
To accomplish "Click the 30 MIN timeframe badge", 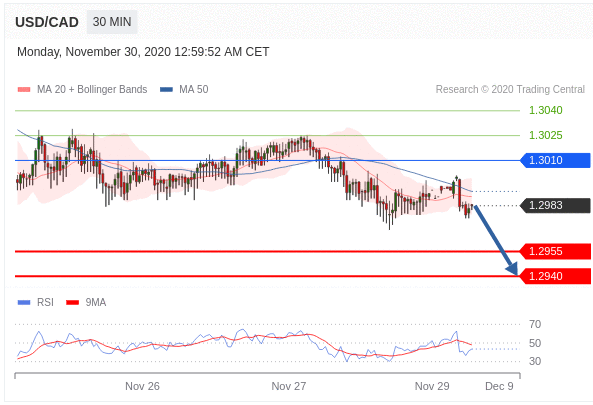I will pos(112,22).
